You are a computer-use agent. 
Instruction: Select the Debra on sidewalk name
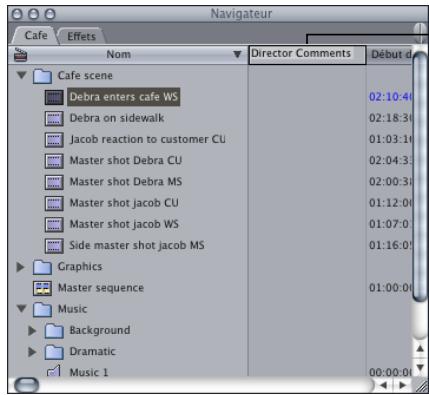117,118
